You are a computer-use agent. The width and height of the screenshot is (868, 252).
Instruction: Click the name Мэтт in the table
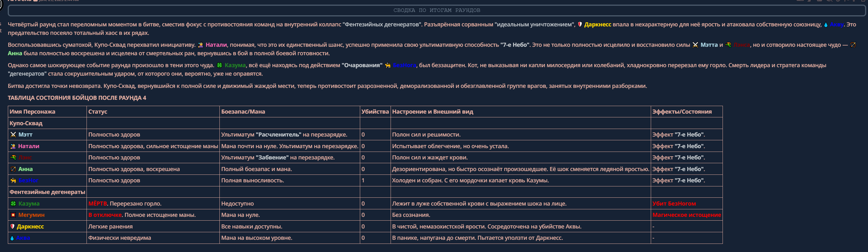coord(25,135)
